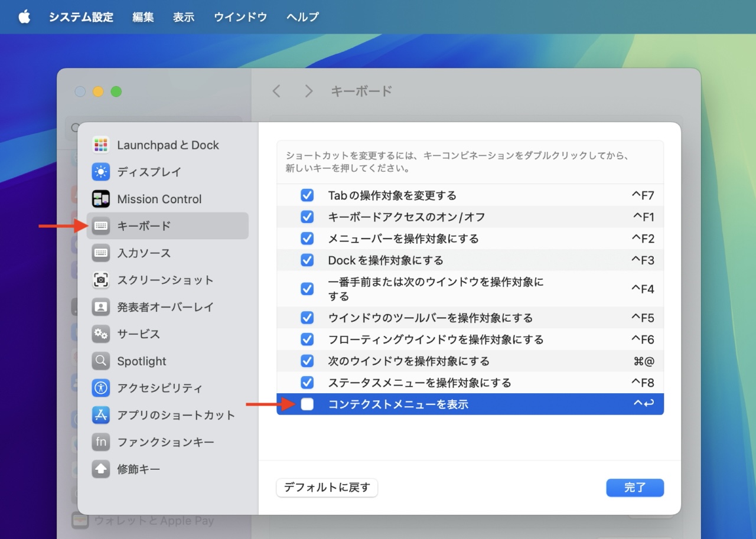Go forward with the right chevron
The height and width of the screenshot is (539, 756).
308,91
